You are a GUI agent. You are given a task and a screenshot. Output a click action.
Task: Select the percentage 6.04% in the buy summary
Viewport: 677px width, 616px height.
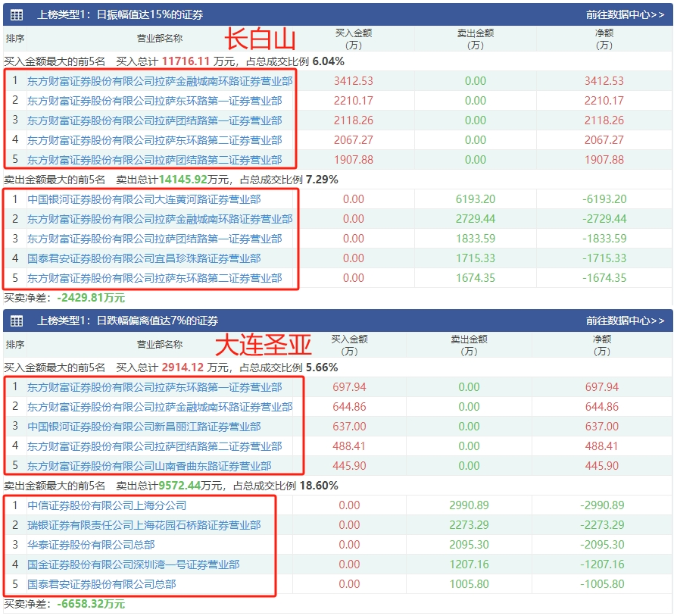pos(328,61)
